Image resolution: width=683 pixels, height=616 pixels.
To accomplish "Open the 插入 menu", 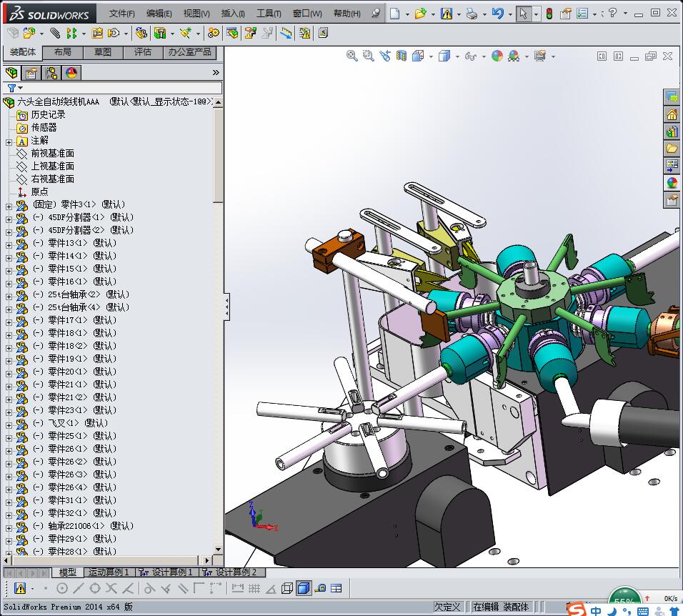I will click(224, 14).
